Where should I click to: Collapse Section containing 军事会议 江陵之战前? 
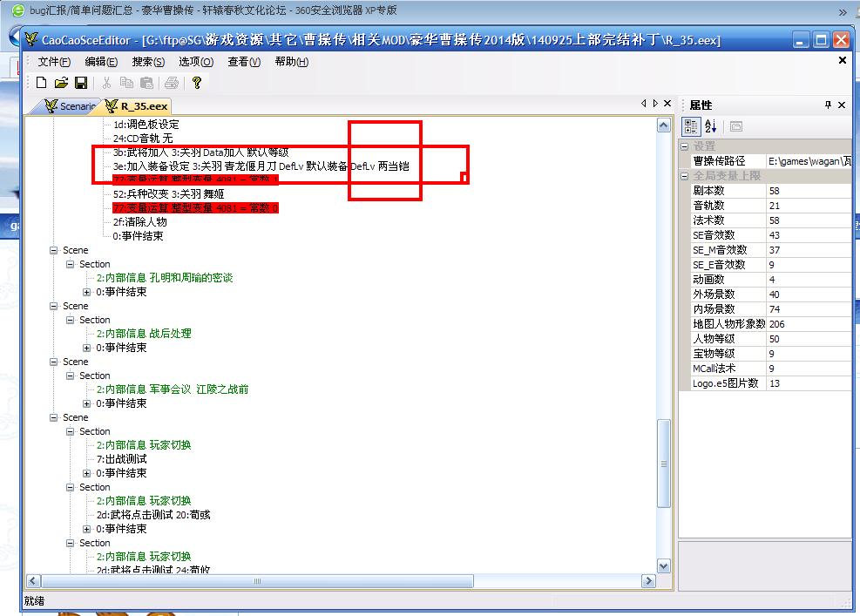click(71, 376)
